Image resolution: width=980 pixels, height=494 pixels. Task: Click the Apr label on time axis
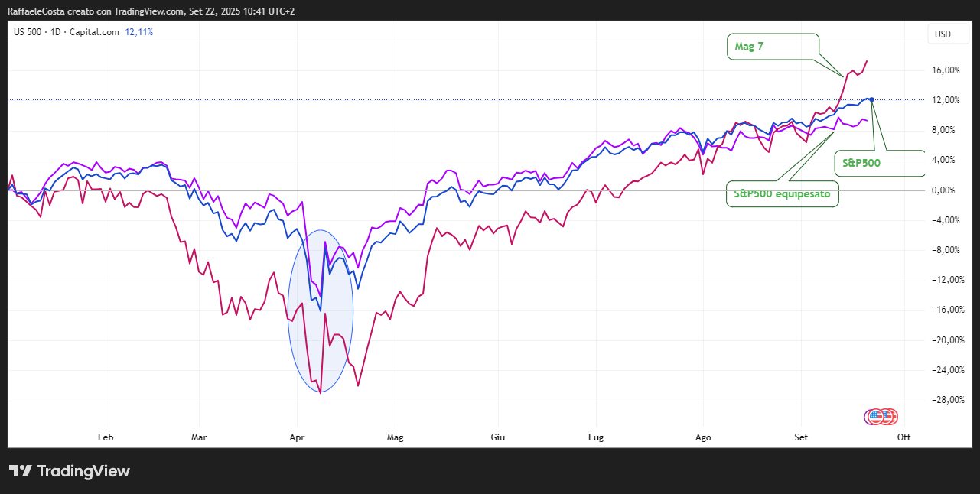(298, 437)
